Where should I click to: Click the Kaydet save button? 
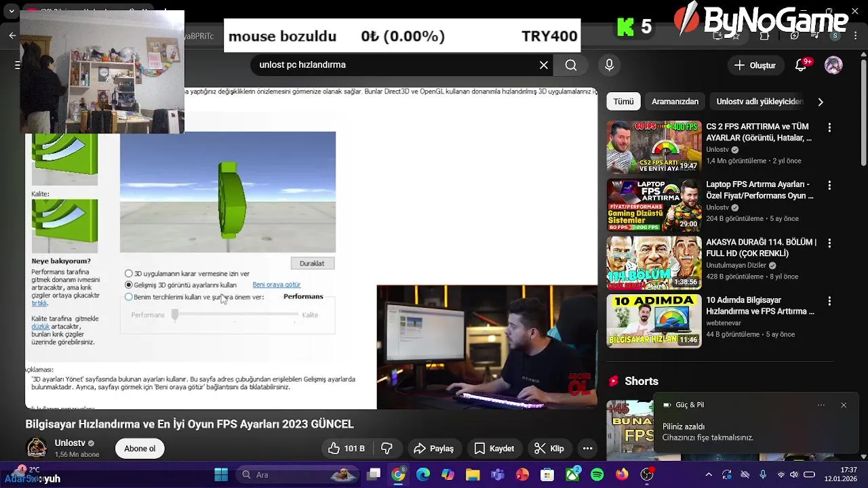[x=494, y=449]
